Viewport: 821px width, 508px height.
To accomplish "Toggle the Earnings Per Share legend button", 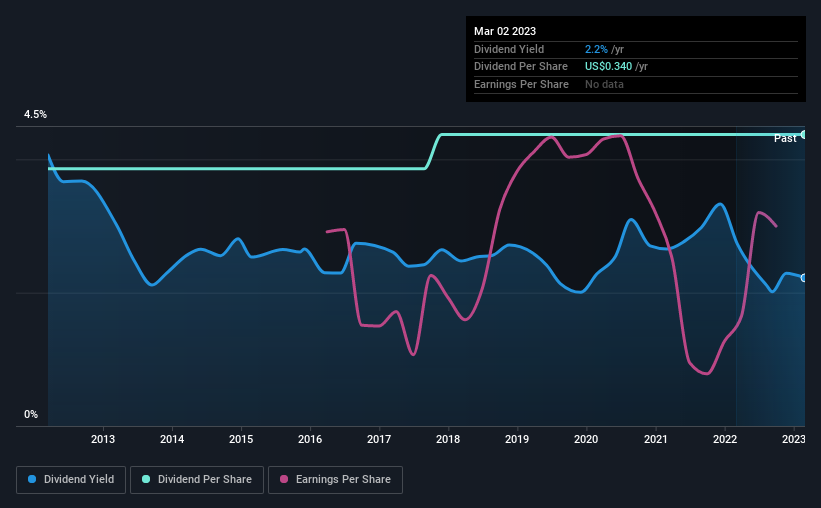I will coord(335,480).
